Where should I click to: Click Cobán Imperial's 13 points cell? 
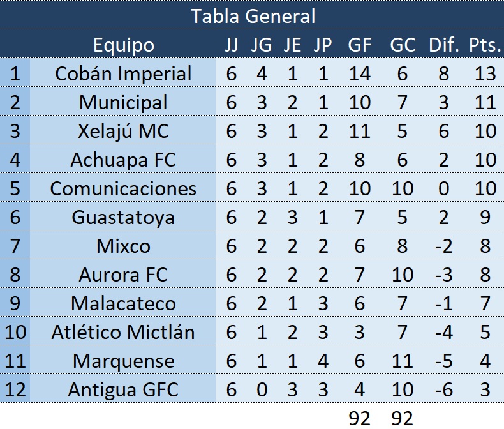[485, 73]
